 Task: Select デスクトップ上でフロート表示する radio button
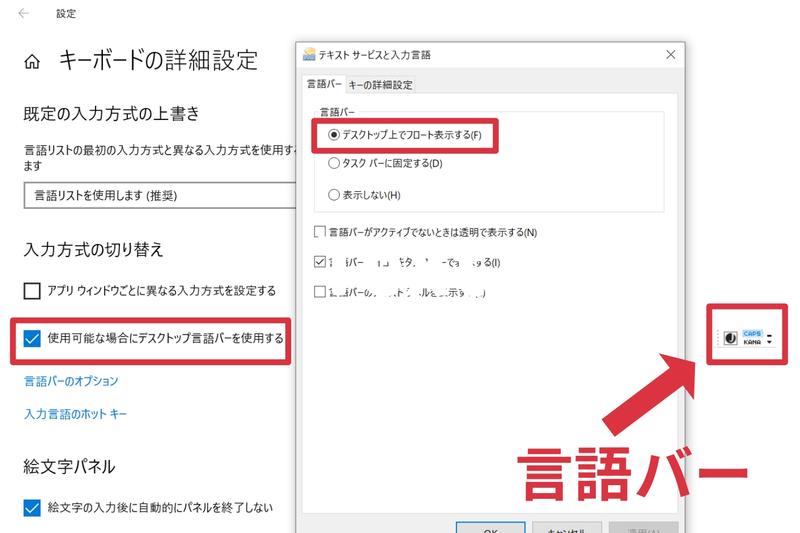click(x=334, y=135)
